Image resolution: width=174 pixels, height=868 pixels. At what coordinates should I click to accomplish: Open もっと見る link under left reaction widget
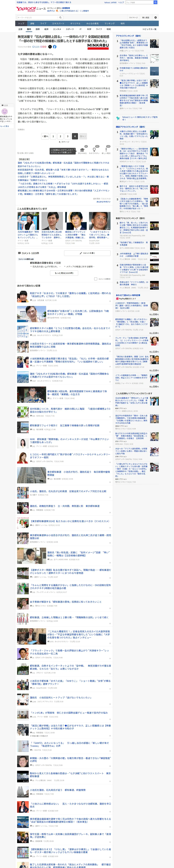pos(5,126)
